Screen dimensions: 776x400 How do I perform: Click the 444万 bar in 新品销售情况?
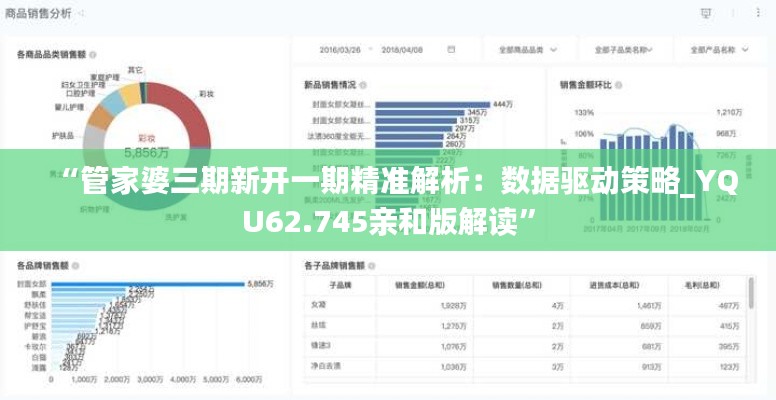[x=433, y=104]
